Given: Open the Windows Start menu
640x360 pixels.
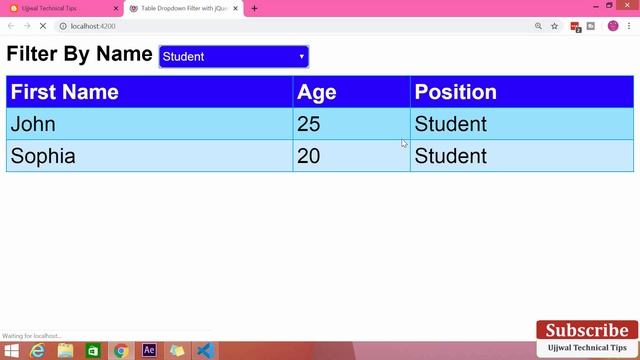Looking at the screenshot, I should pyautogui.click(x=11, y=351).
